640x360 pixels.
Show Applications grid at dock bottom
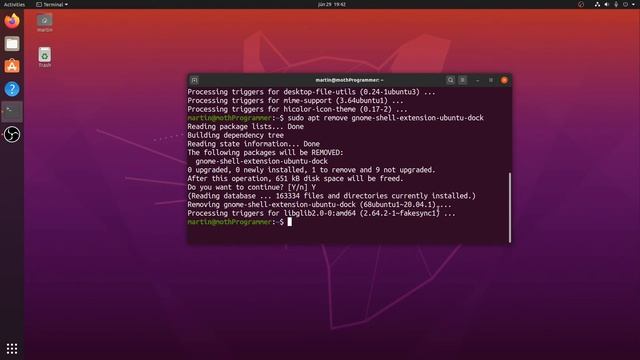[x=12, y=348]
